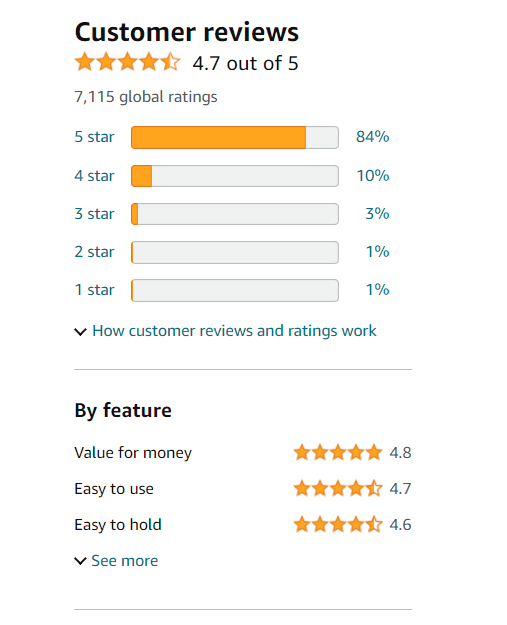Screen dimensions: 507x625
Task: Click the Value for money star rating
Action: point(338,453)
